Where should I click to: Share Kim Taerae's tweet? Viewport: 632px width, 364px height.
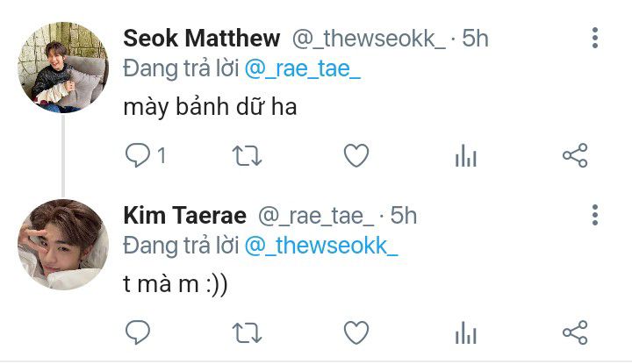pos(575,332)
